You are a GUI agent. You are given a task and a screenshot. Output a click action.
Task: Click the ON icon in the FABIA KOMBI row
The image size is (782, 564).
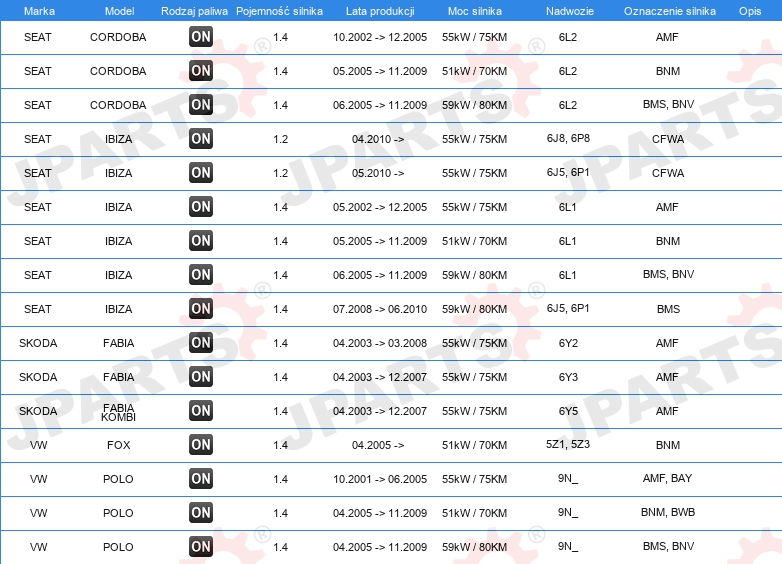click(201, 410)
